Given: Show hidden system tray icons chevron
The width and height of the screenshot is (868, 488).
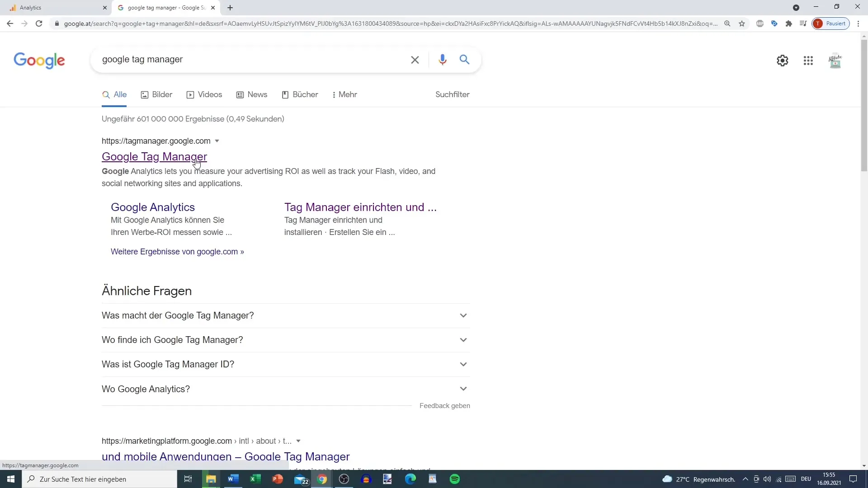Looking at the screenshot, I should [745, 479].
